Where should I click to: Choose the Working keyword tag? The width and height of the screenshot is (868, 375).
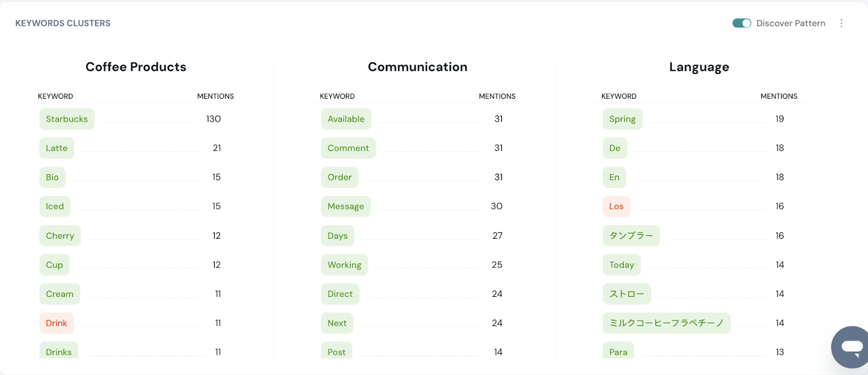(344, 265)
